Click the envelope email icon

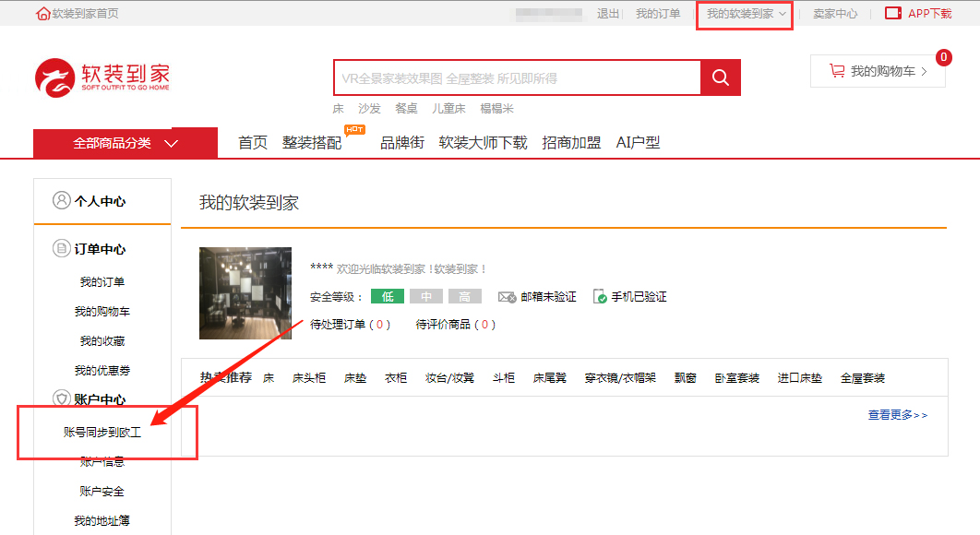(507, 297)
